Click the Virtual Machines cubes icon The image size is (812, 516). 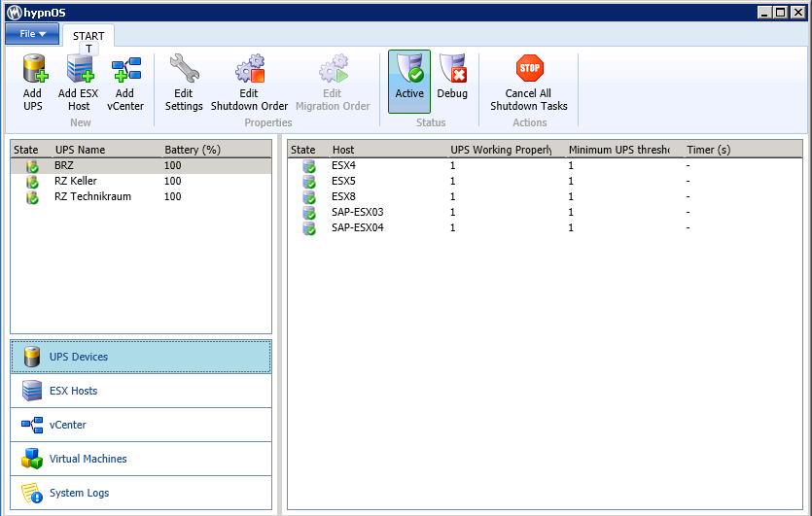coord(31,459)
